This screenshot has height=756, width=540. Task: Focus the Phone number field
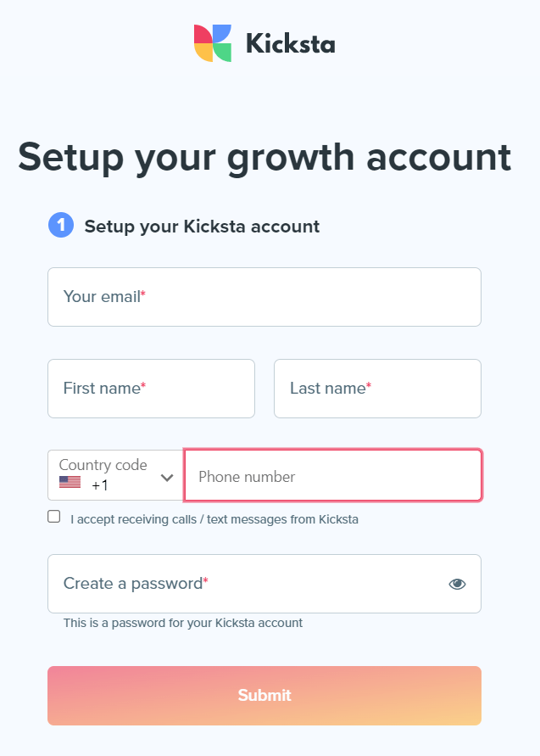point(333,475)
